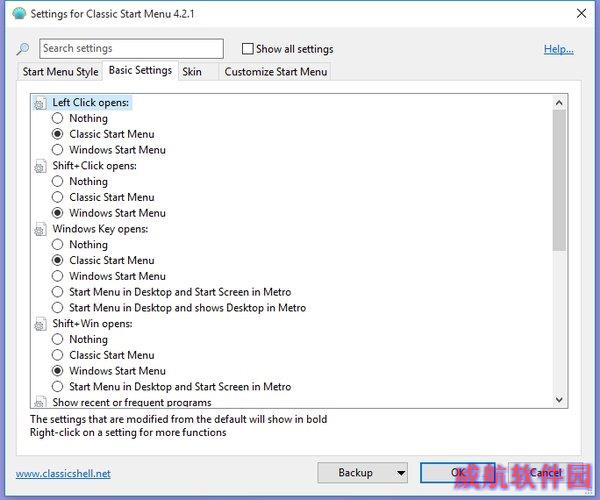
Task: Click the scroll up arrow of the settings list
Action: pos(559,103)
